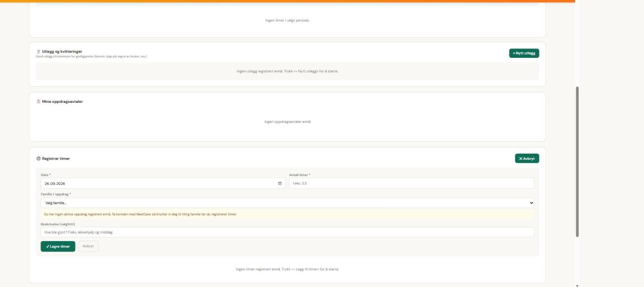Open the calendar picker in the Dato field
This screenshot has width=644, height=287.
280,183
